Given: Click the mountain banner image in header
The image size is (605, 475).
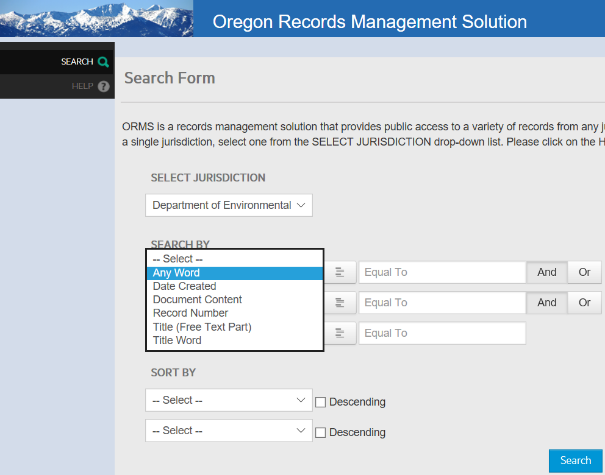Looking at the screenshot, I should coord(97,18).
